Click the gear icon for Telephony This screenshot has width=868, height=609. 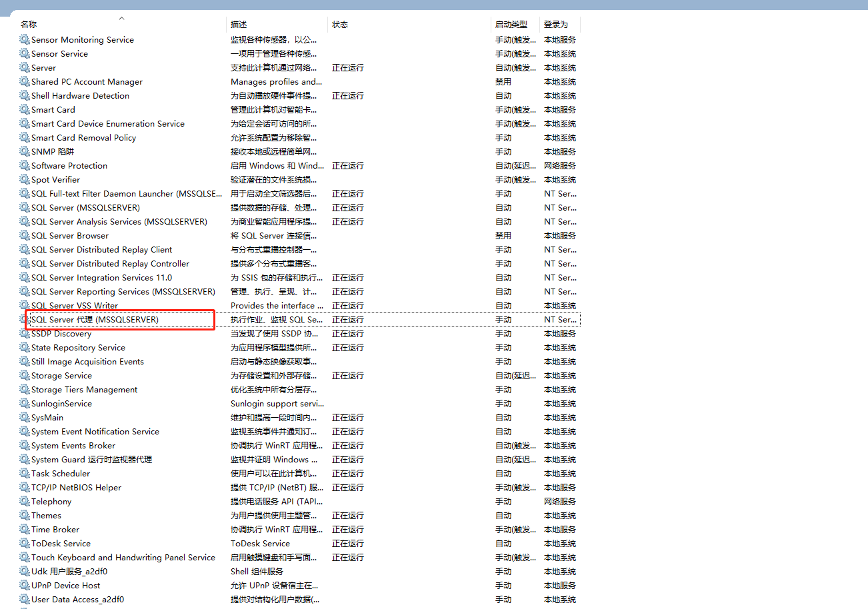(x=25, y=502)
